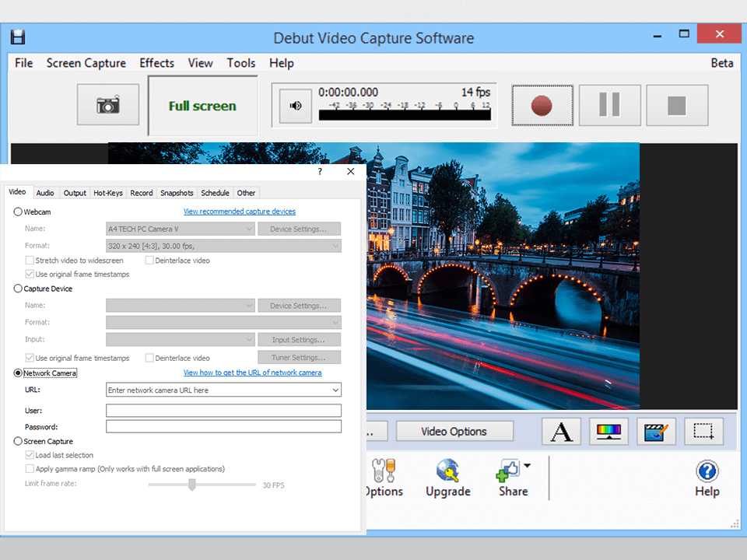The width and height of the screenshot is (747, 560).
Task: Open the Help menu
Action: [282, 63]
